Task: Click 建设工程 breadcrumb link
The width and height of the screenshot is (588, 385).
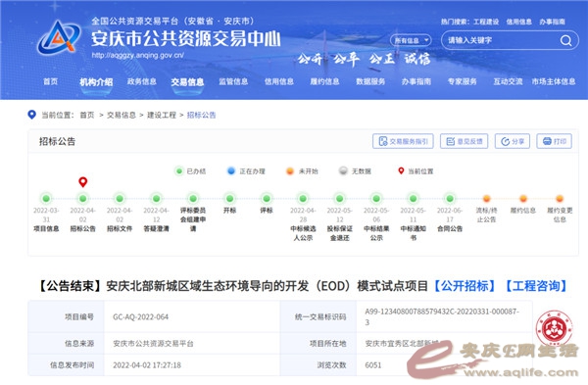Action: tap(162, 115)
